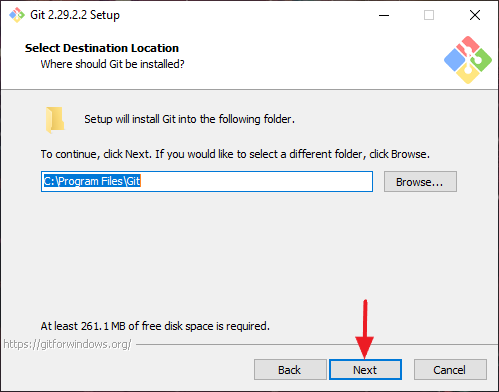Viewport: 499px width, 392px height.
Task: Click the Where should Git be installed? subtitle
Action: [x=112, y=64]
